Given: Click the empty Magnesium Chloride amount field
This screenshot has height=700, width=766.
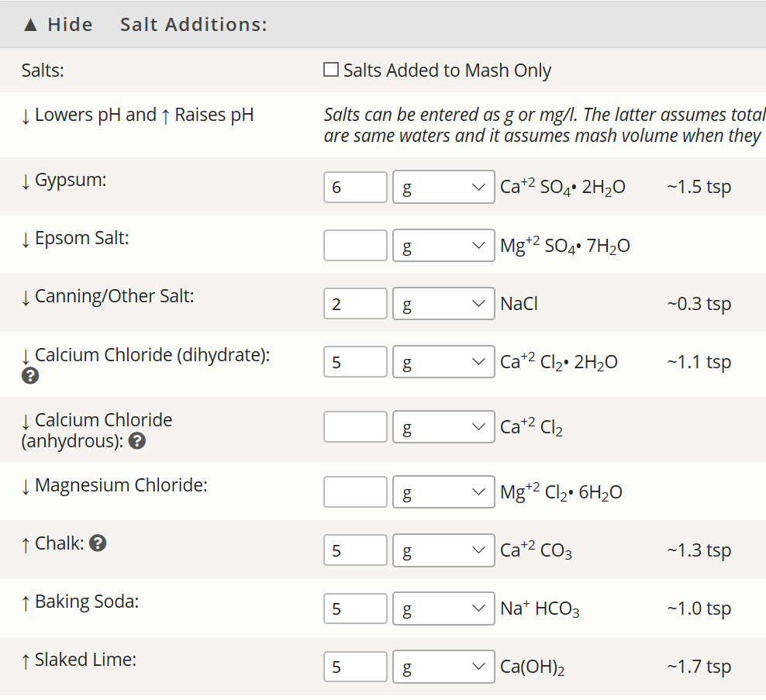Looking at the screenshot, I should 355,491.
